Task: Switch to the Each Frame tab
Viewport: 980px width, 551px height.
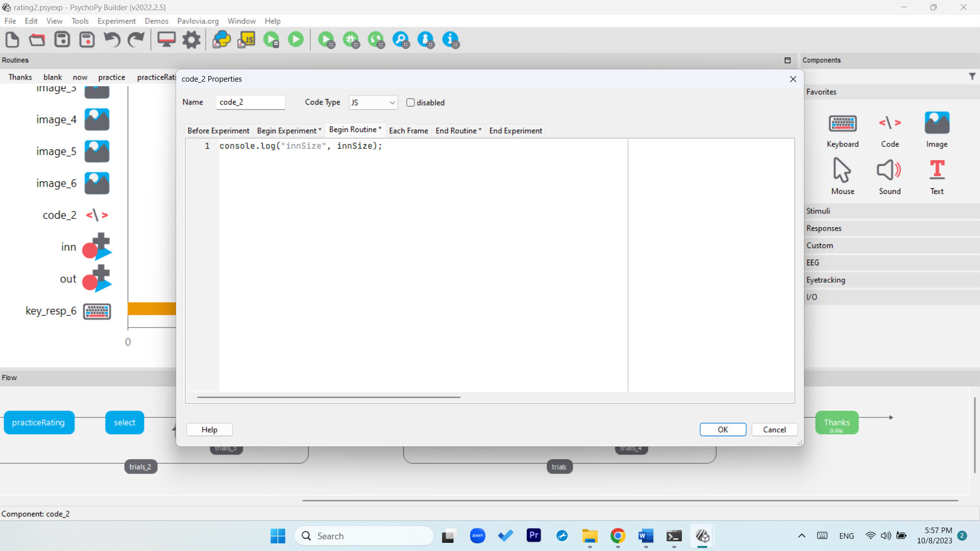Action: pos(408,131)
